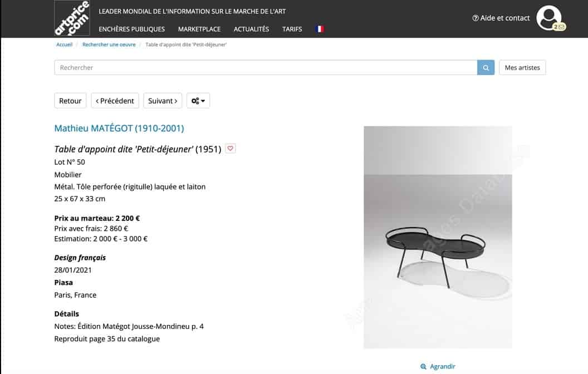Open the Actualités menu
The height and width of the screenshot is (374, 588).
point(251,29)
